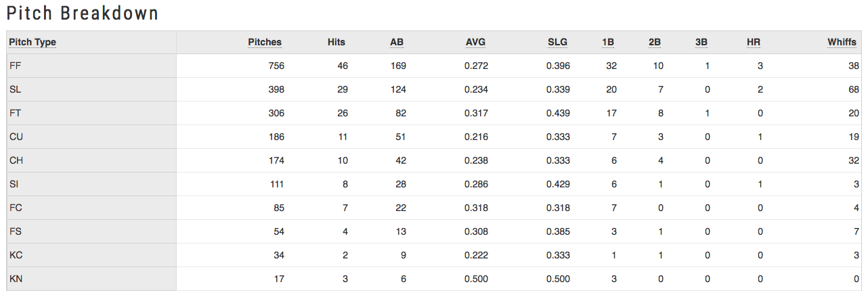Sort by AVG column header
Image resolution: width=868 pixels, height=297 pixels.
(476, 42)
